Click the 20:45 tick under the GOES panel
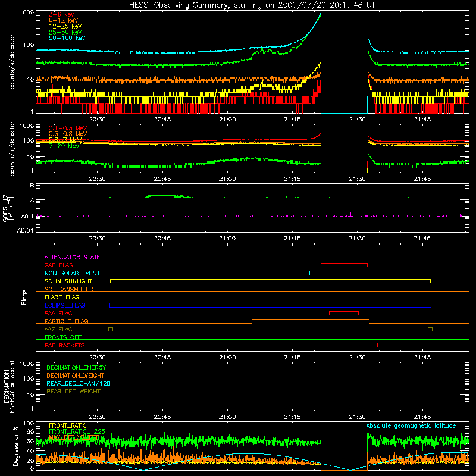The image size is (476, 476). coord(162,239)
